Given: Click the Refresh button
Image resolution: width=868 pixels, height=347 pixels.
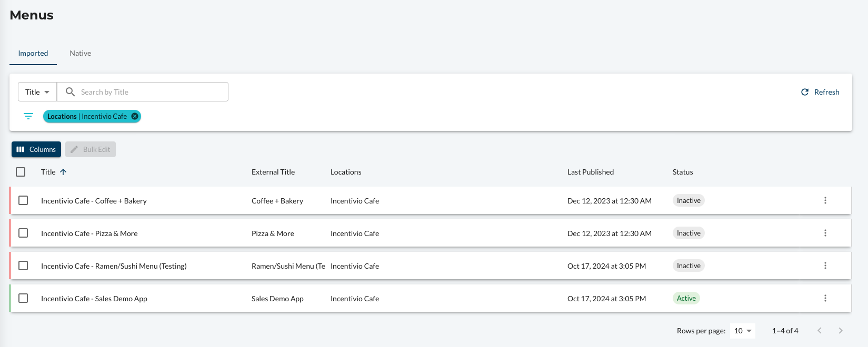Looking at the screenshot, I should click(820, 92).
